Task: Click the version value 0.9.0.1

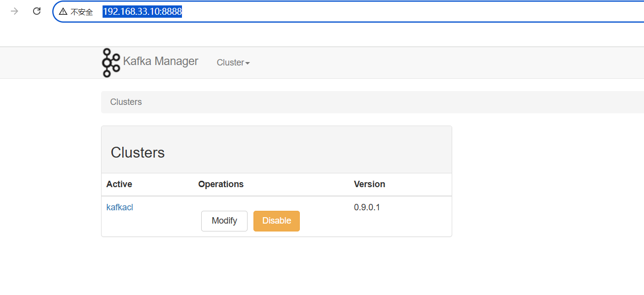Action: coord(367,207)
